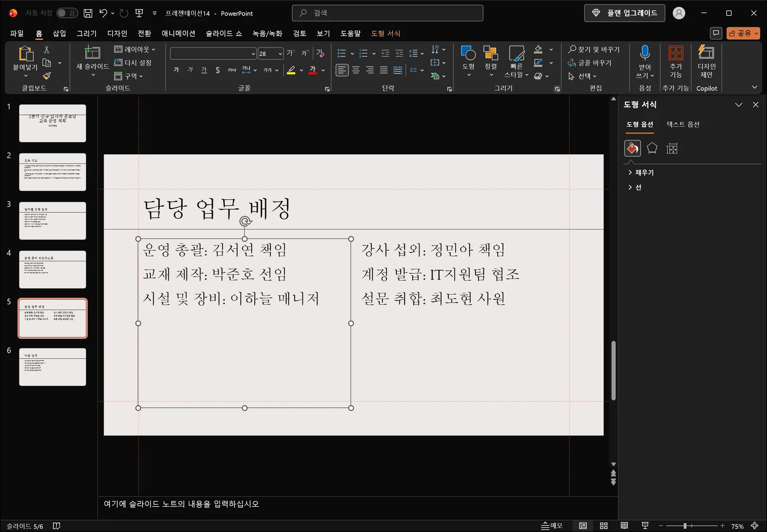This screenshot has width=767, height=532.
Task: Click Find and Replace button
Action: [x=594, y=49]
